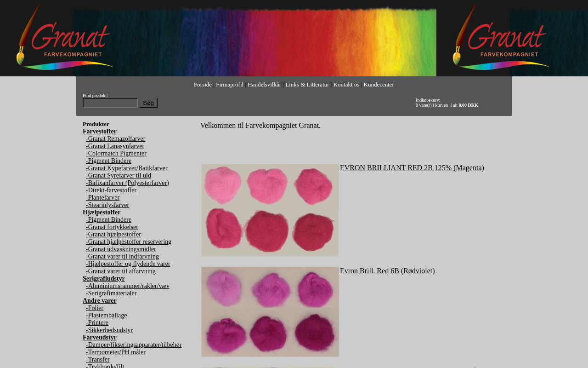Open Granat varer til indfarvning
The width and height of the screenshot is (588, 368).
tap(122, 257)
